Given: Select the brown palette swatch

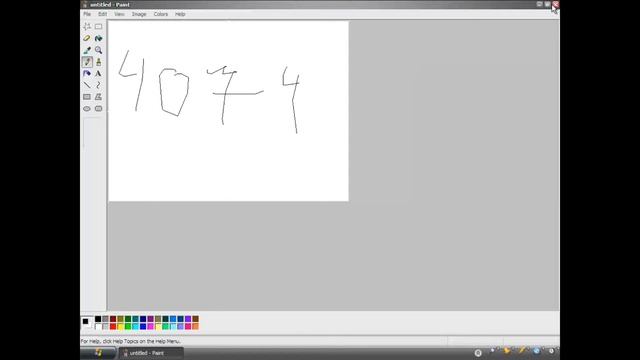Looking at the screenshot, I should tap(196, 319).
